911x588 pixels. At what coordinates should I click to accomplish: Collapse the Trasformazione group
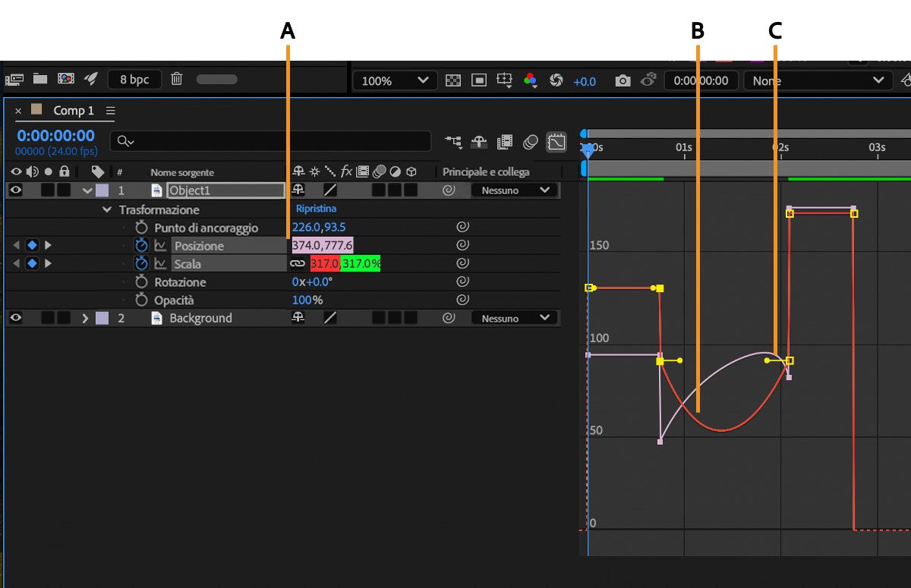pos(106,209)
